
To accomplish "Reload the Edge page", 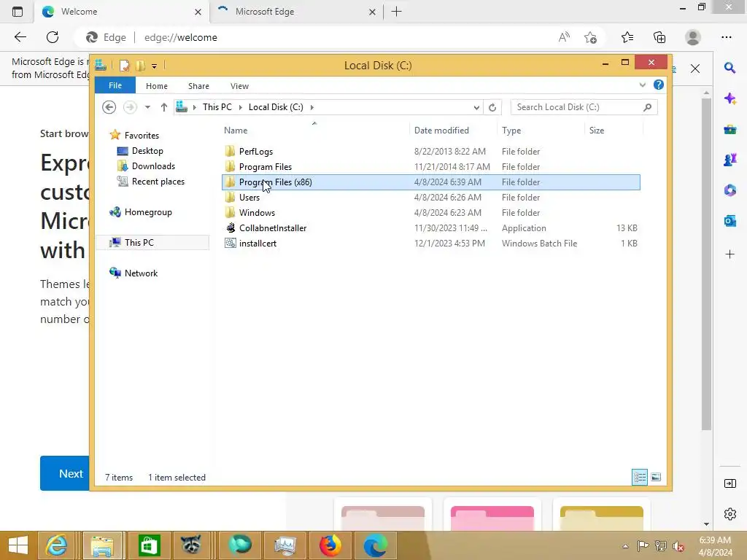I will 53,37.
